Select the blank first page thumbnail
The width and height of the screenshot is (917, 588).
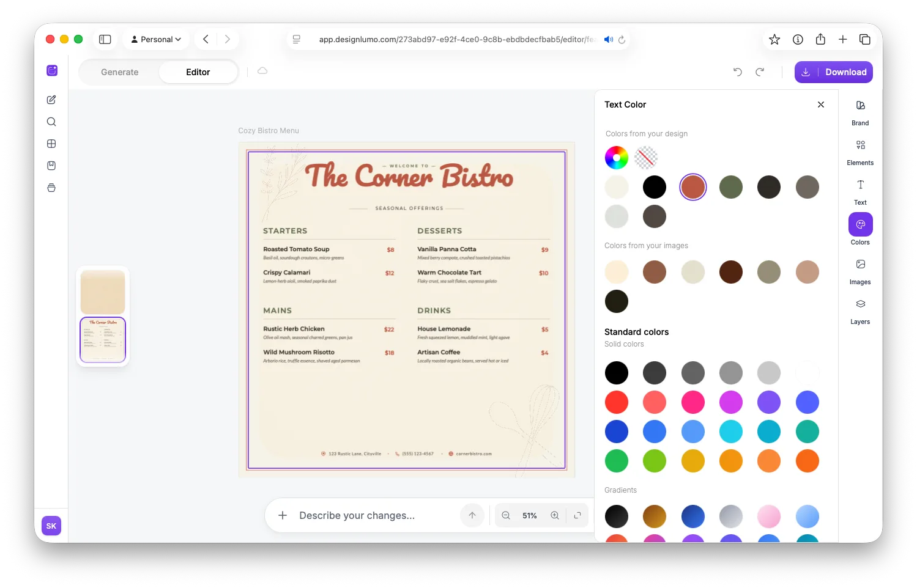click(103, 292)
